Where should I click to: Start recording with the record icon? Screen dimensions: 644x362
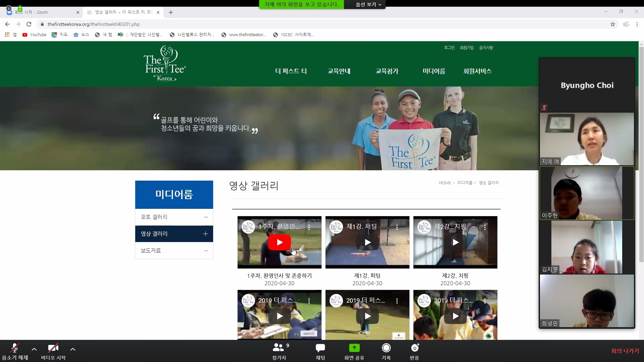click(386, 348)
